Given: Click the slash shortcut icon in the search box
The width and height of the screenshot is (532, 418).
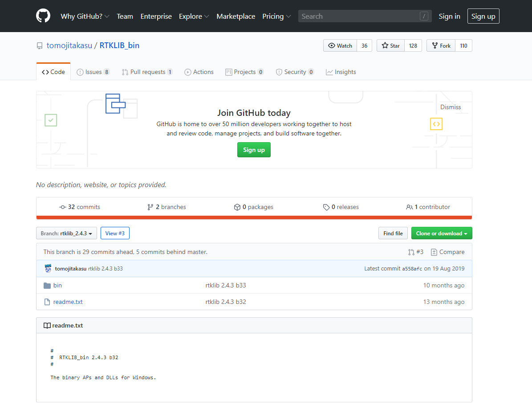Looking at the screenshot, I should [x=424, y=16].
